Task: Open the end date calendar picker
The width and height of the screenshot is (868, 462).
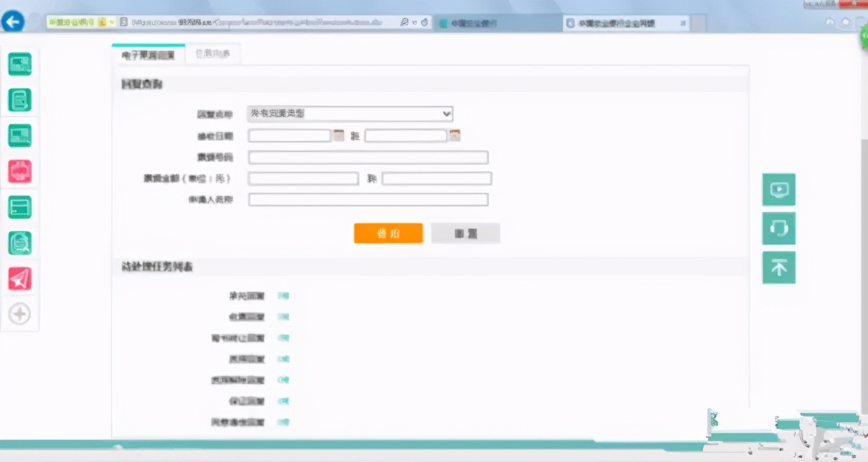Action: pyautogui.click(x=454, y=135)
